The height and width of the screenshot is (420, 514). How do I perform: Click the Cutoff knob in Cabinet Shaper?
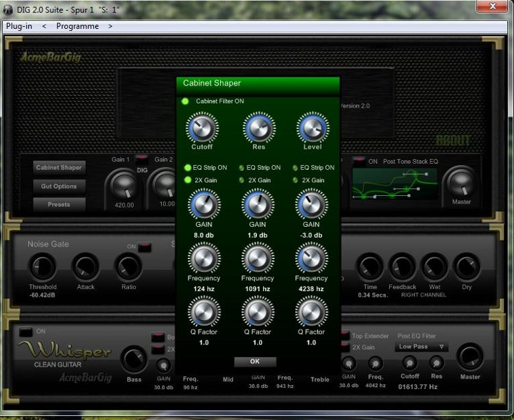click(x=202, y=128)
